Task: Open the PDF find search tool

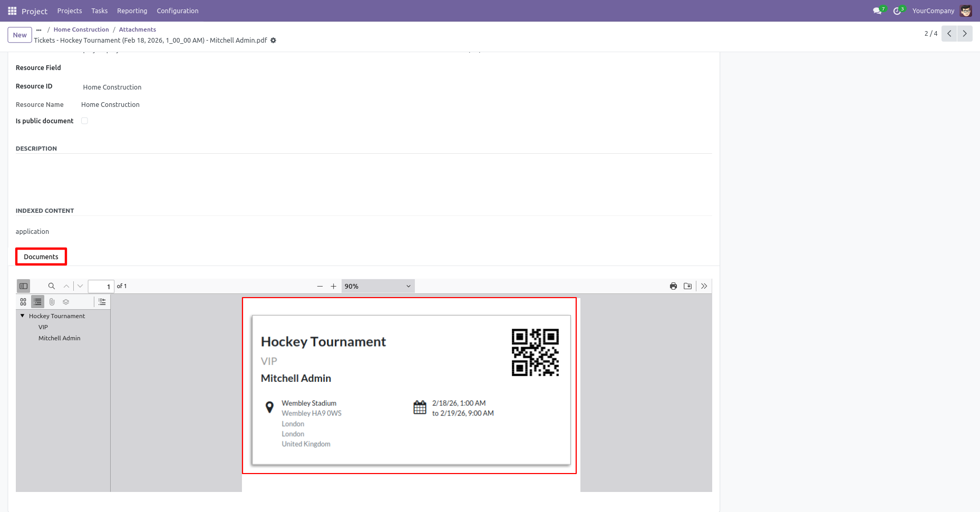Action: (x=52, y=286)
